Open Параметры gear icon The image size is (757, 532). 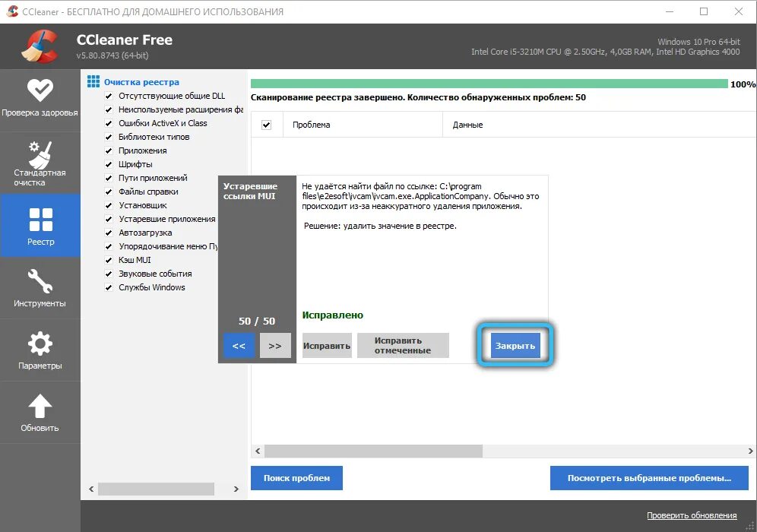click(40, 344)
